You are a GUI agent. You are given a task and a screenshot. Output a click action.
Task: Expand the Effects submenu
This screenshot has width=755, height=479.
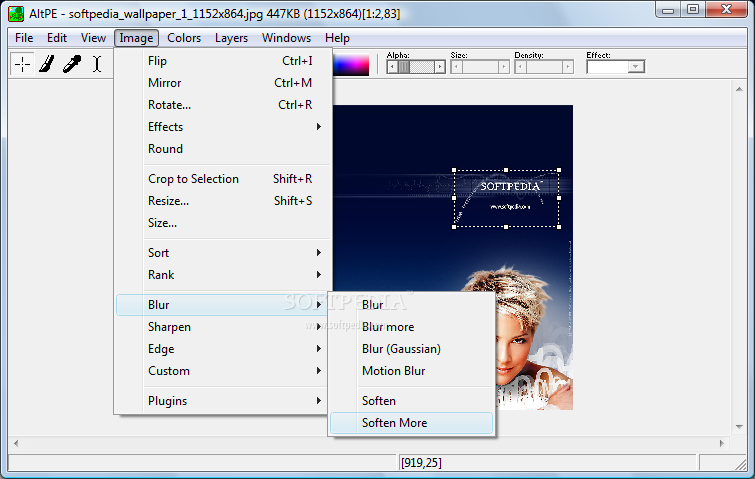pos(224,127)
